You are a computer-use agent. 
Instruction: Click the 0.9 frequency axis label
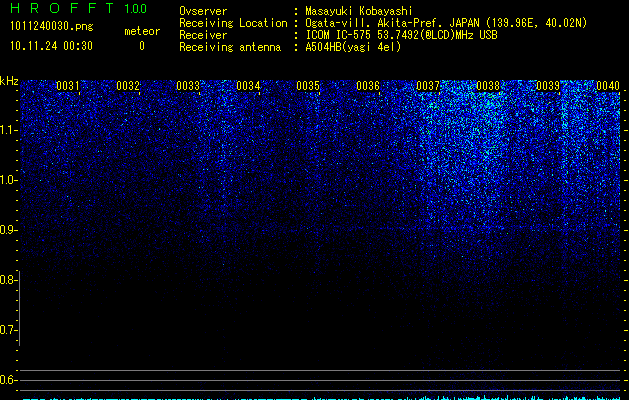coord(9,230)
